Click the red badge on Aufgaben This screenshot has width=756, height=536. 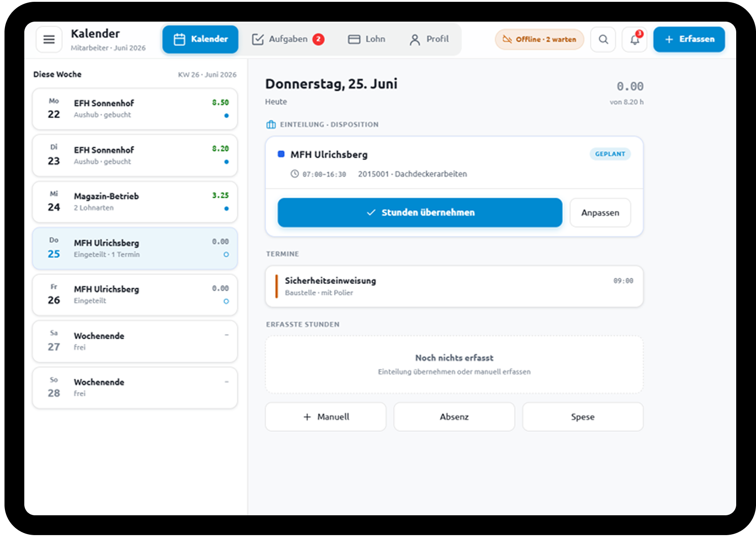coord(318,39)
